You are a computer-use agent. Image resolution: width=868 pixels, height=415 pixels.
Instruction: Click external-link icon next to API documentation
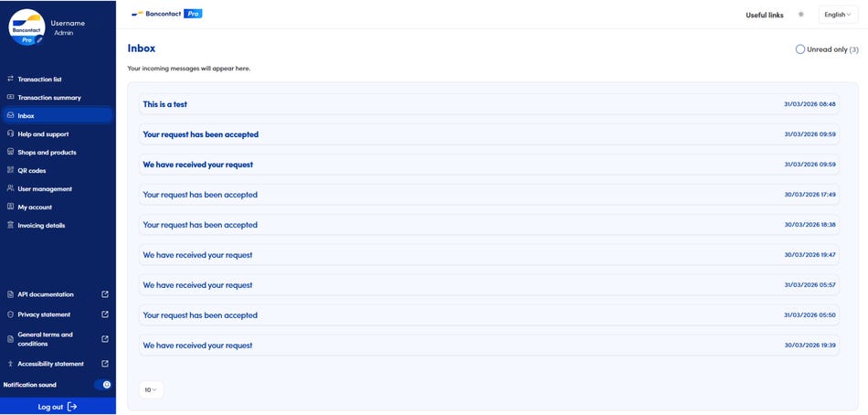tap(105, 294)
